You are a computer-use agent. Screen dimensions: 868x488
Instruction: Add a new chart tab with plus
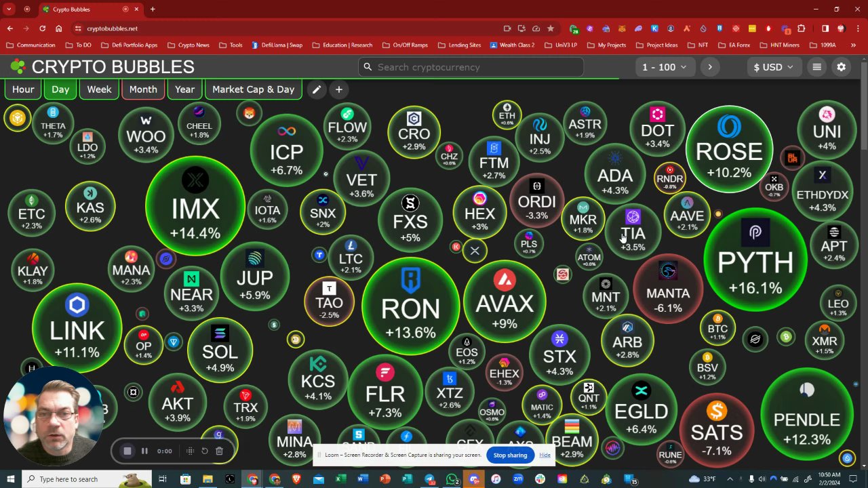[x=339, y=89]
